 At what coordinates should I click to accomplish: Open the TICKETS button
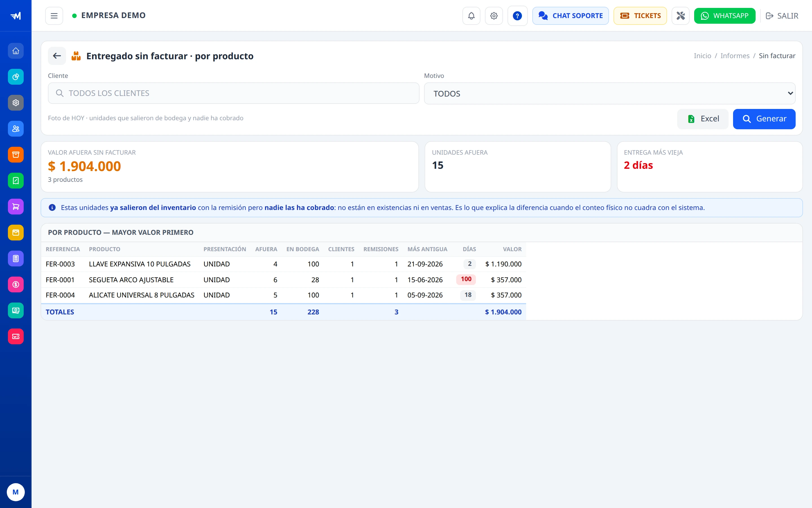click(x=640, y=16)
